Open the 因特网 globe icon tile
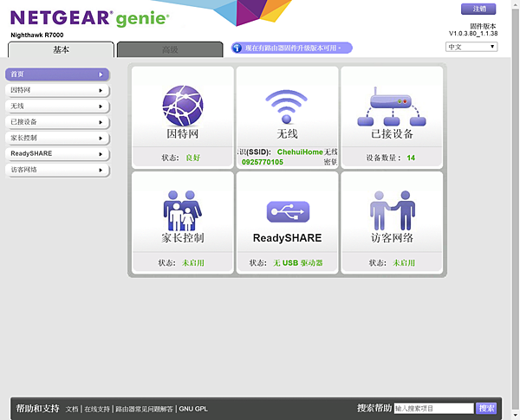The image size is (520, 420). click(183, 106)
